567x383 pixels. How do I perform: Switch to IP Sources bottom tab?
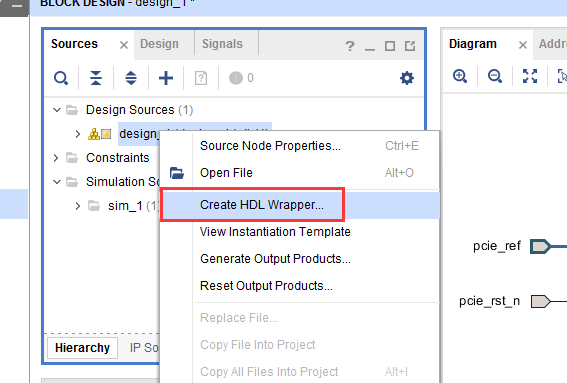pos(144,348)
